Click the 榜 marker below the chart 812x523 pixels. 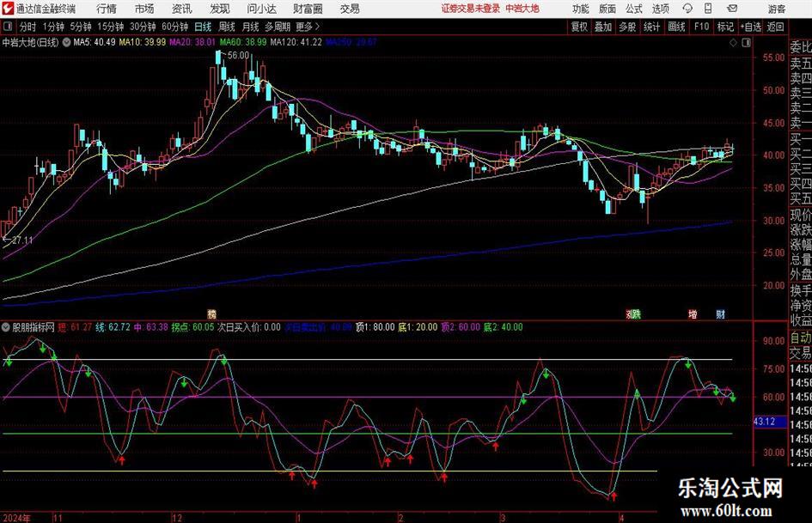point(211,313)
